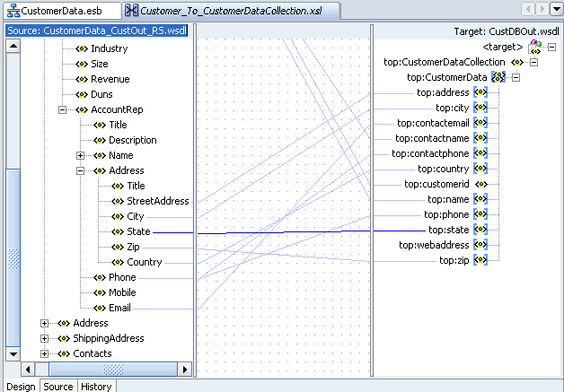Click the top:customerid element icon
This screenshot has height=392, width=564.
tap(480, 184)
